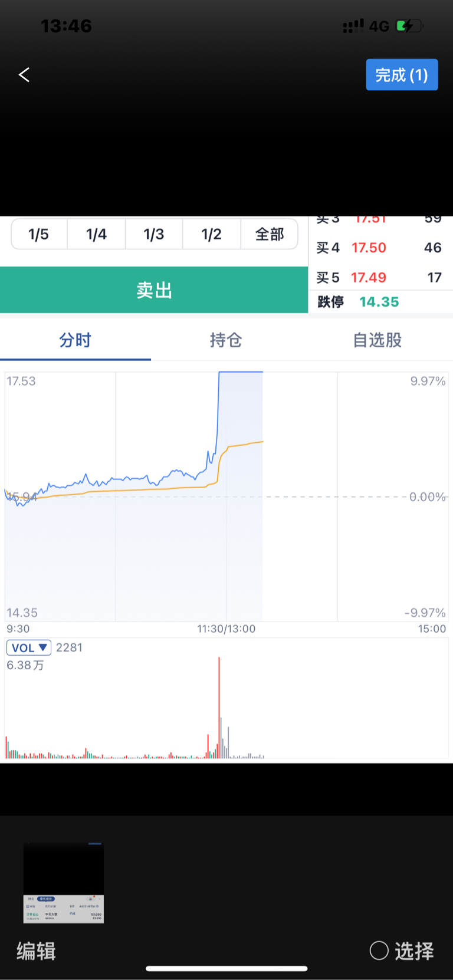Select the 买5 price 17.49 row
This screenshot has width=453, height=980.
tap(380, 277)
